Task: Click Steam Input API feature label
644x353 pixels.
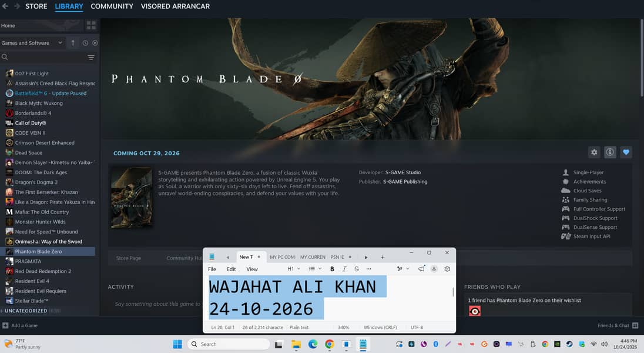Action: [x=592, y=236]
